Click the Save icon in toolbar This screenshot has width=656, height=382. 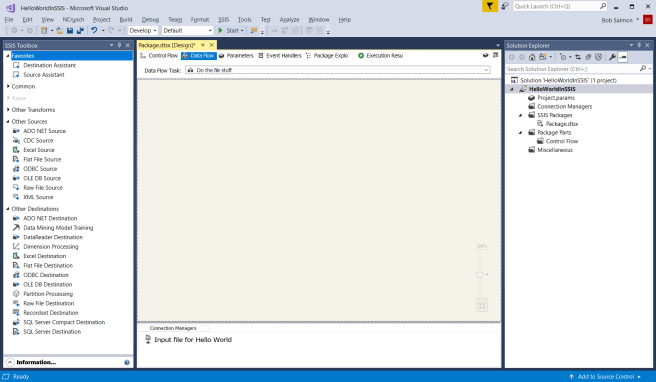(70, 30)
